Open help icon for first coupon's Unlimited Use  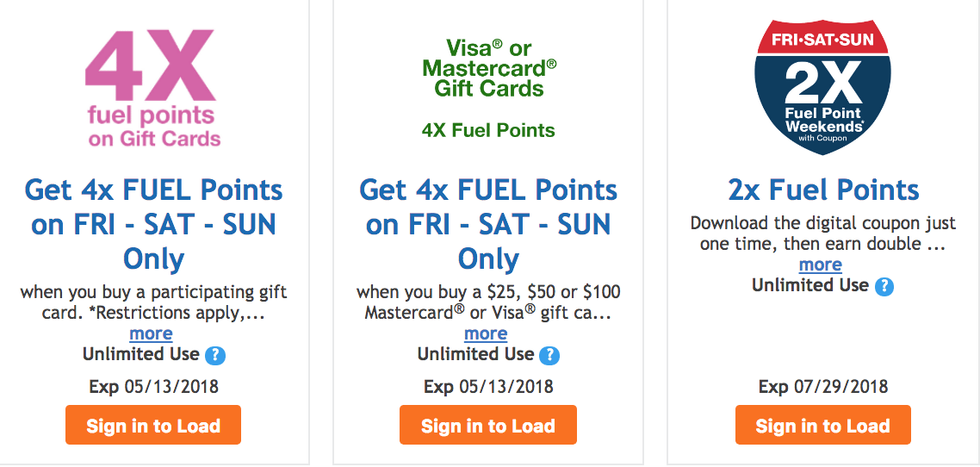tap(215, 356)
